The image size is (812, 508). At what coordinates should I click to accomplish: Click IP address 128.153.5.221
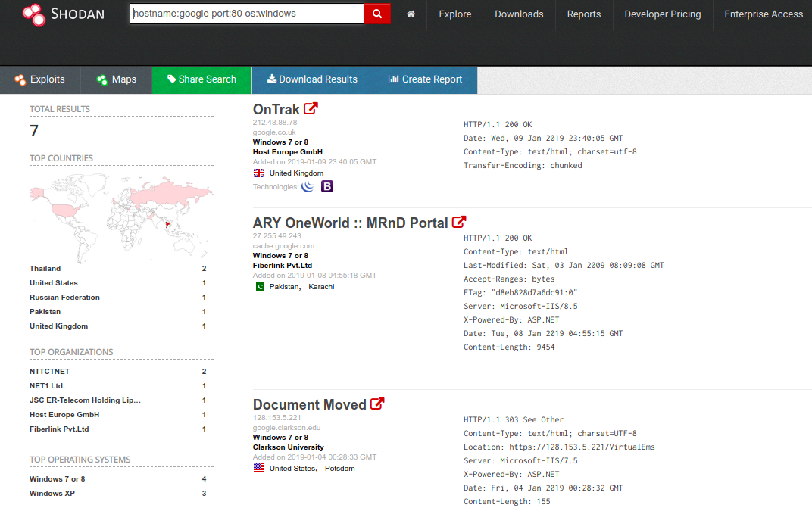click(276, 418)
